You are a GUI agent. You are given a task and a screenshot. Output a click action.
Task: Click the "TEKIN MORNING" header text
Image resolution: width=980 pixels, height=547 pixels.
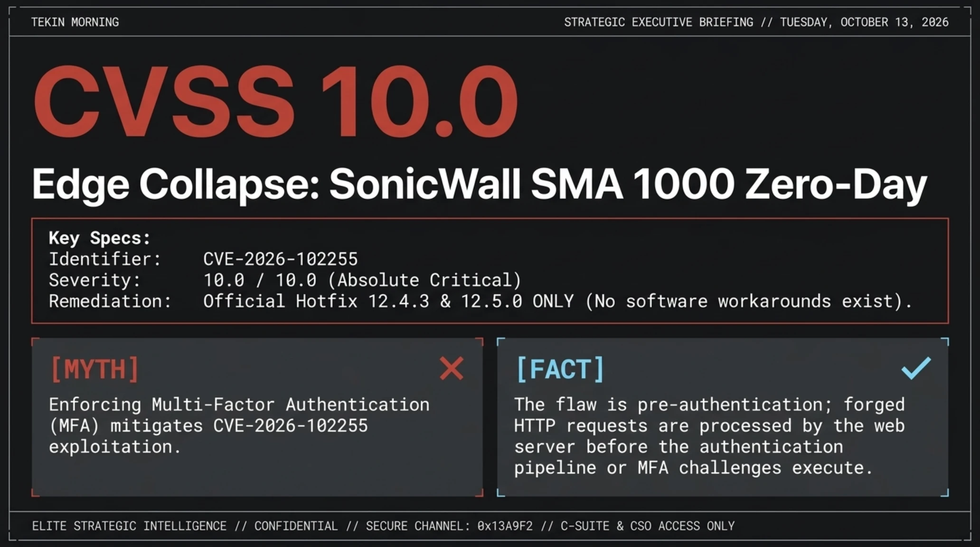[x=75, y=22]
